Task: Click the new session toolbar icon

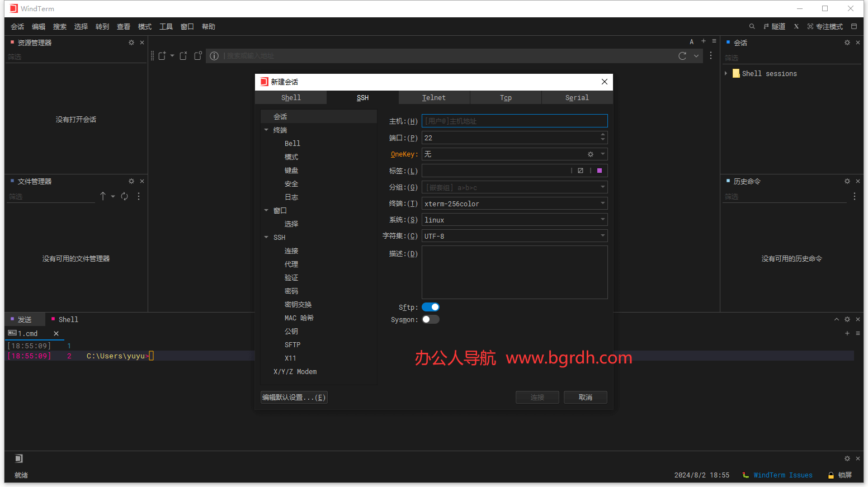Action: coord(162,56)
